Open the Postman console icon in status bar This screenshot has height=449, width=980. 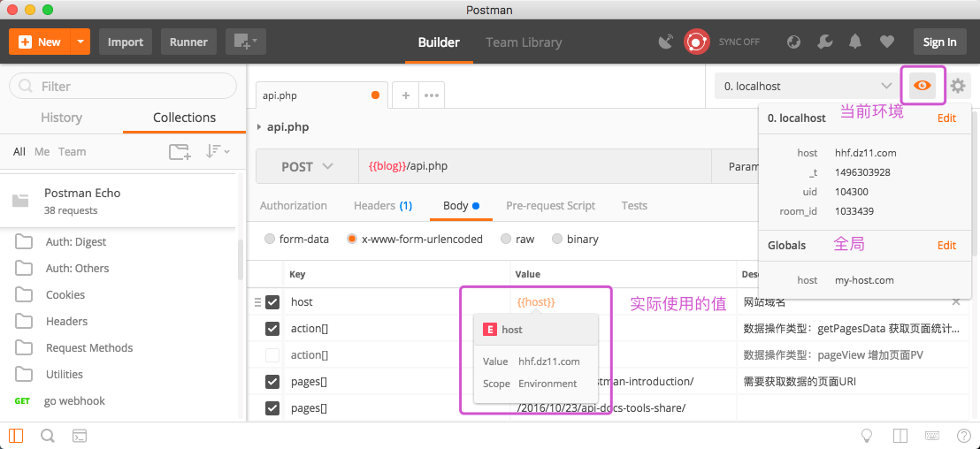tap(80, 436)
